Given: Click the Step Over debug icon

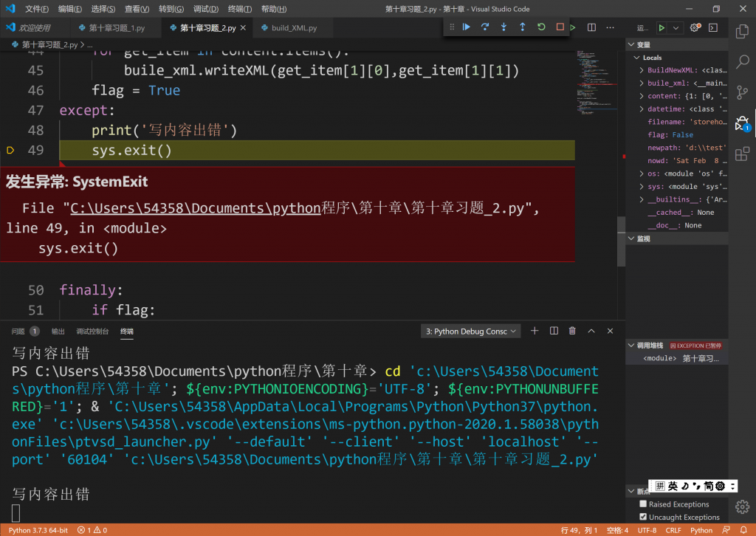Looking at the screenshot, I should (x=485, y=27).
